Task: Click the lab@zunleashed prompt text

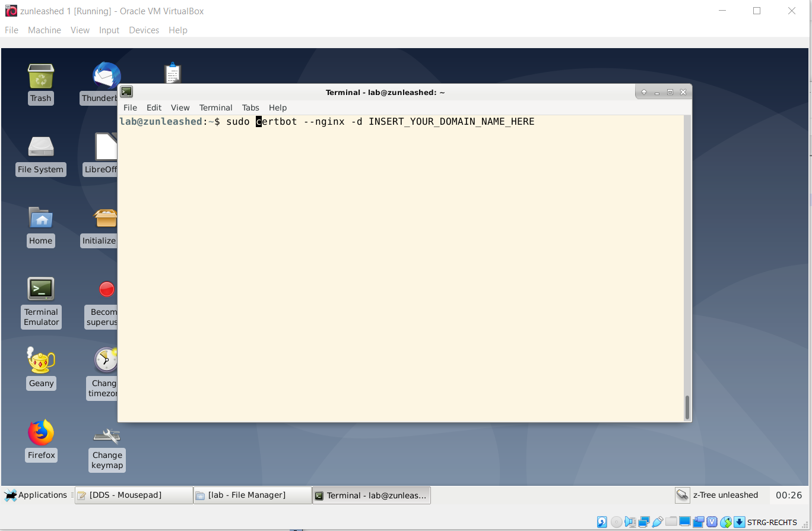Action: pyautogui.click(x=161, y=122)
